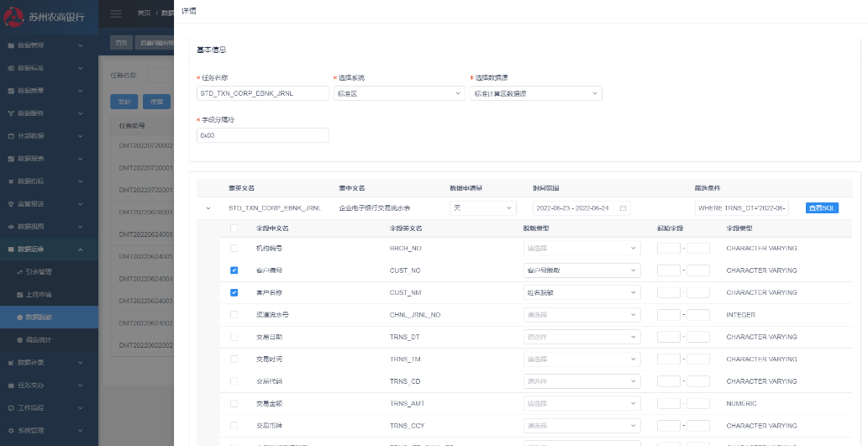This screenshot has height=446, width=868.
Task: Click the Suzhou Rural Commercial Bank logo
Action: click(45, 17)
